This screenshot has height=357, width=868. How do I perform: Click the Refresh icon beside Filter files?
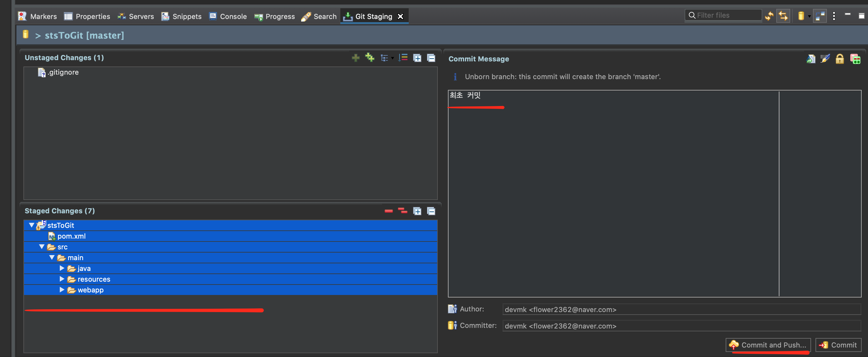click(769, 16)
